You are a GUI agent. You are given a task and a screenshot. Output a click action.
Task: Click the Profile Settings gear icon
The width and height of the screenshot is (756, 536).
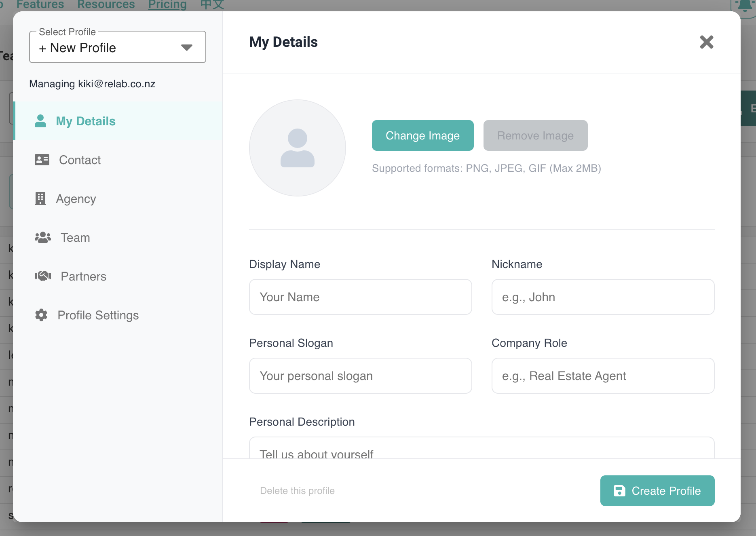41,315
